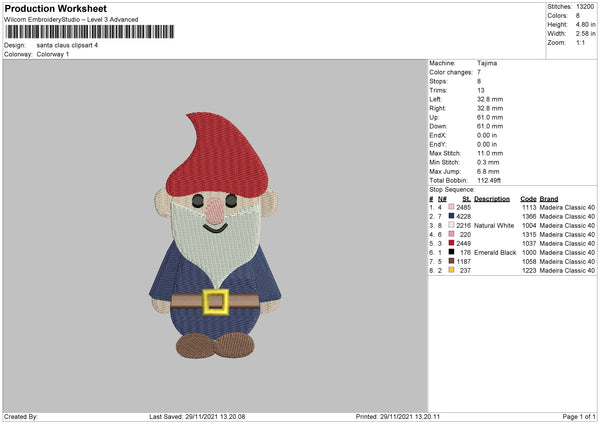This screenshot has height=424, width=600.
Task: Select the Emerald Black color swatch
Action: click(x=452, y=253)
